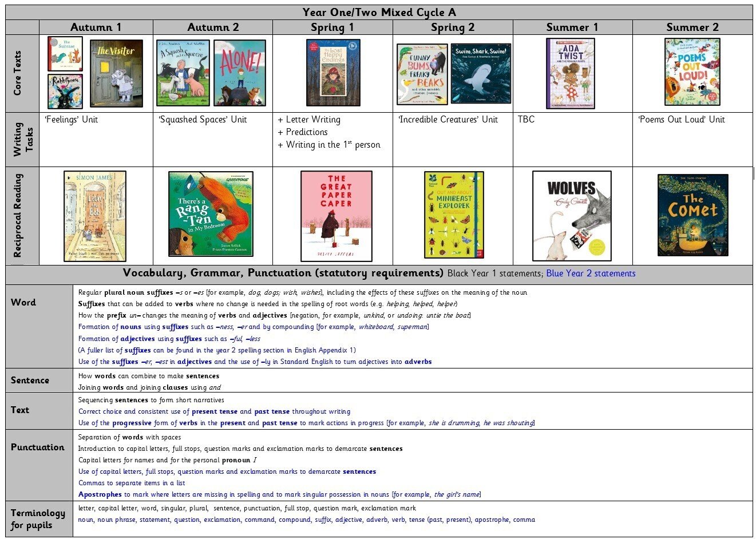Select the Autumn 2 column header
The image size is (756, 539).
point(213,27)
